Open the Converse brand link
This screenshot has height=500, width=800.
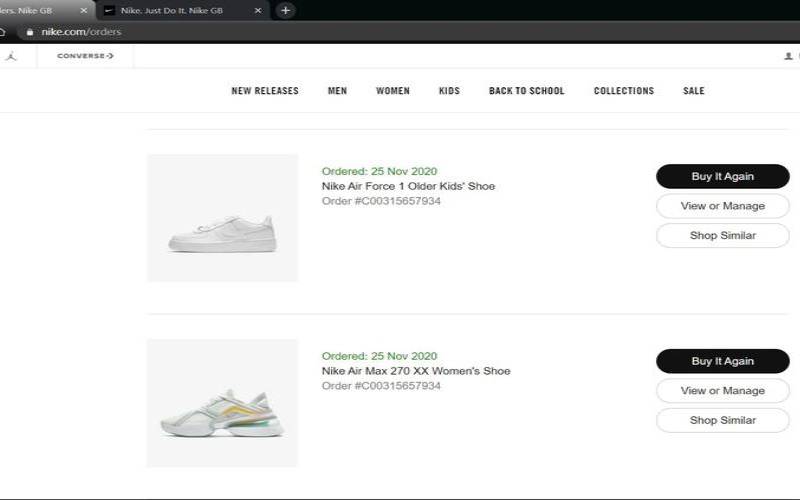[85, 56]
